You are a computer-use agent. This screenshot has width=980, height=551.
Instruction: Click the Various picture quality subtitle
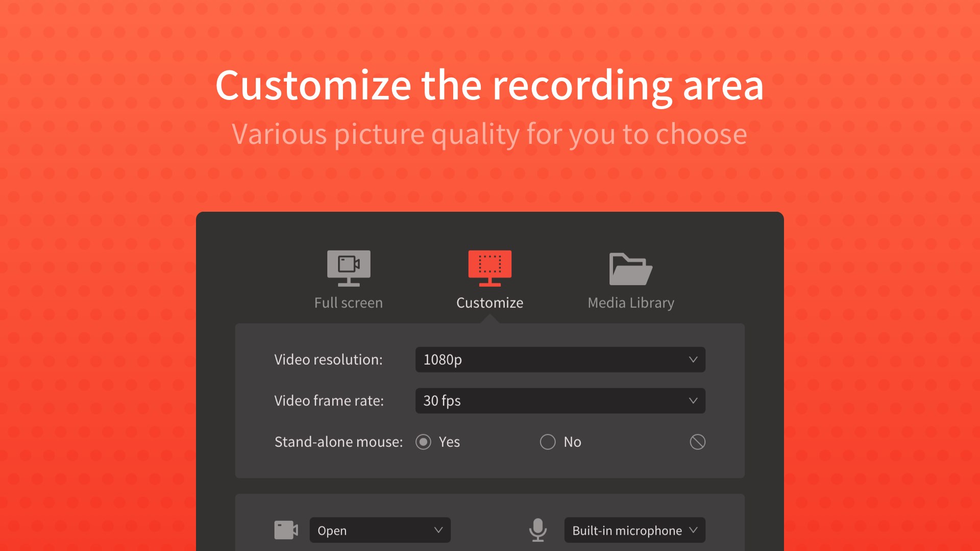click(489, 134)
